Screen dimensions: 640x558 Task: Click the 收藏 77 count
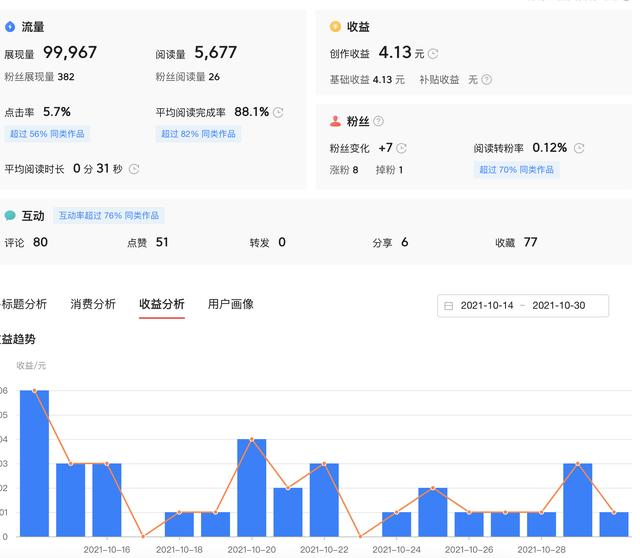(x=516, y=242)
